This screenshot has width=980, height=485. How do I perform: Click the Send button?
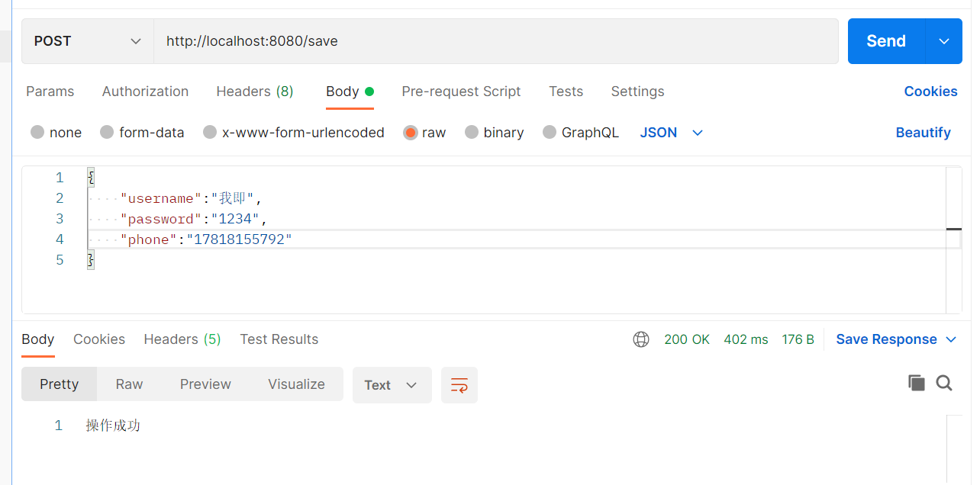(x=885, y=40)
